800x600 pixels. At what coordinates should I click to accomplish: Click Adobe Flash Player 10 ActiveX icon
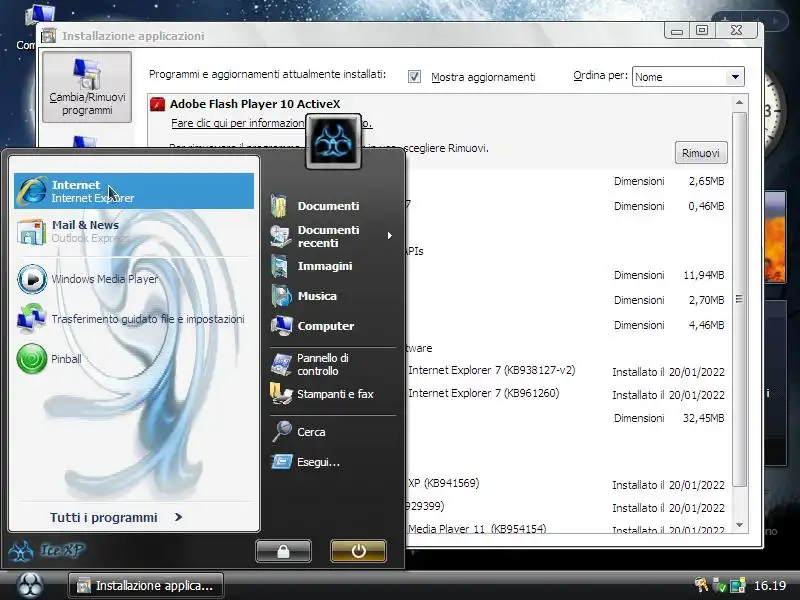pyautogui.click(x=157, y=104)
